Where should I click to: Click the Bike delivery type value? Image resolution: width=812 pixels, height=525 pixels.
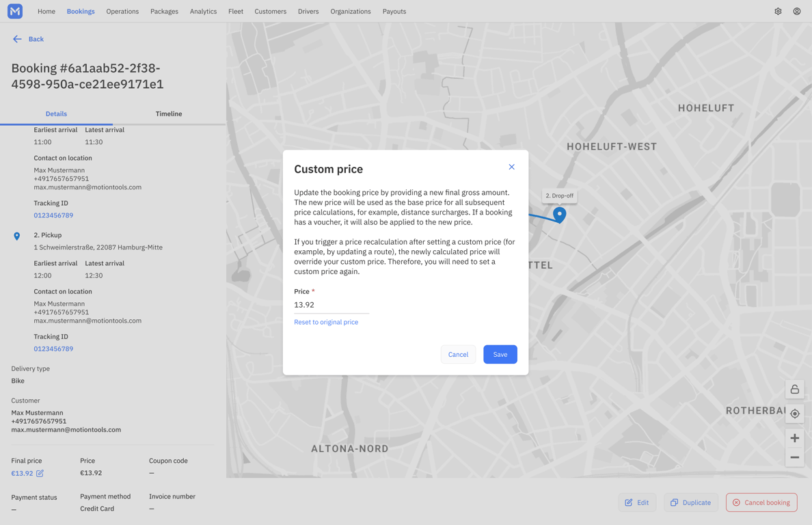tap(18, 381)
